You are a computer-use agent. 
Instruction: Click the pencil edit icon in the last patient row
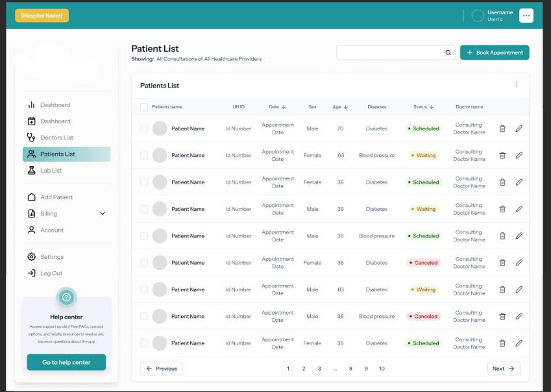pos(519,343)
